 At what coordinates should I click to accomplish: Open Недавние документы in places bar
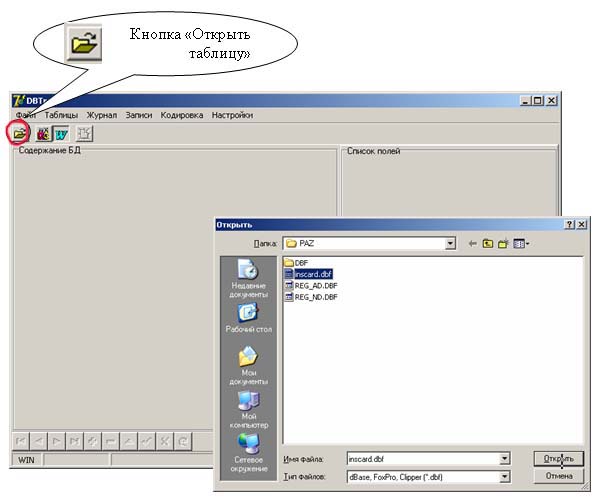(249, 279)
